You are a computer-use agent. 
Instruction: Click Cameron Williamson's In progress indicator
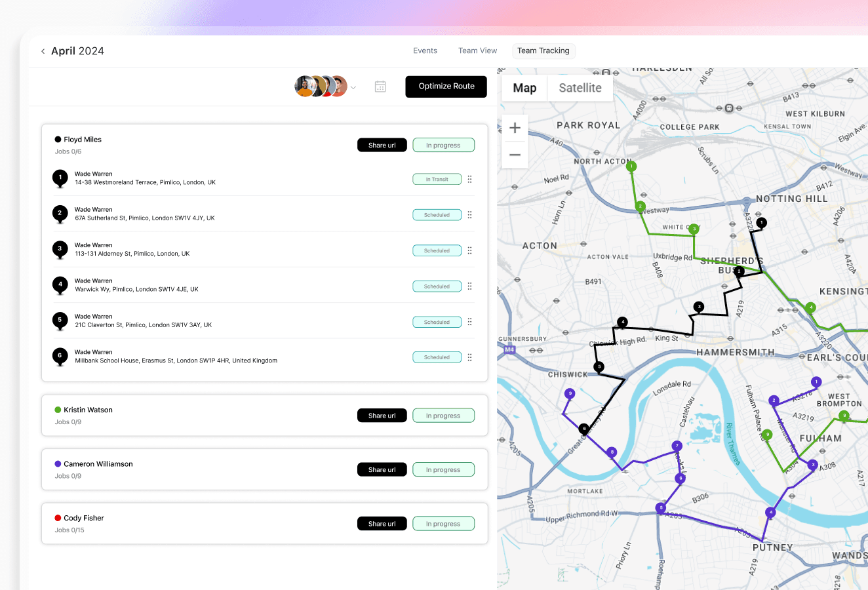point(444,469)
